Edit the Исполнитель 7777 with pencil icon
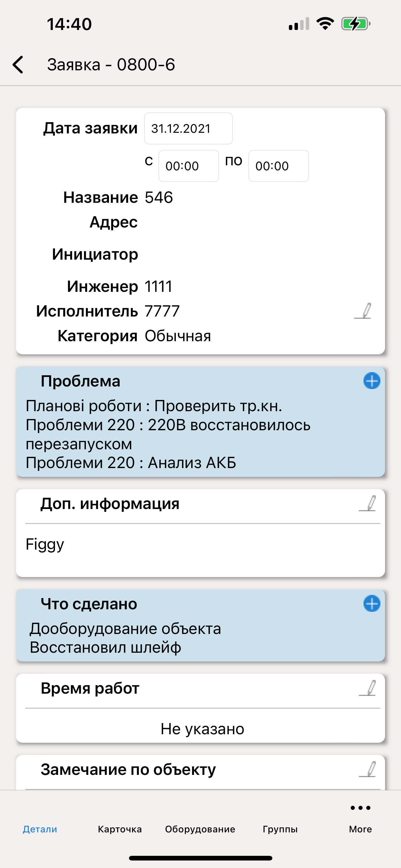 pos(363,311)
